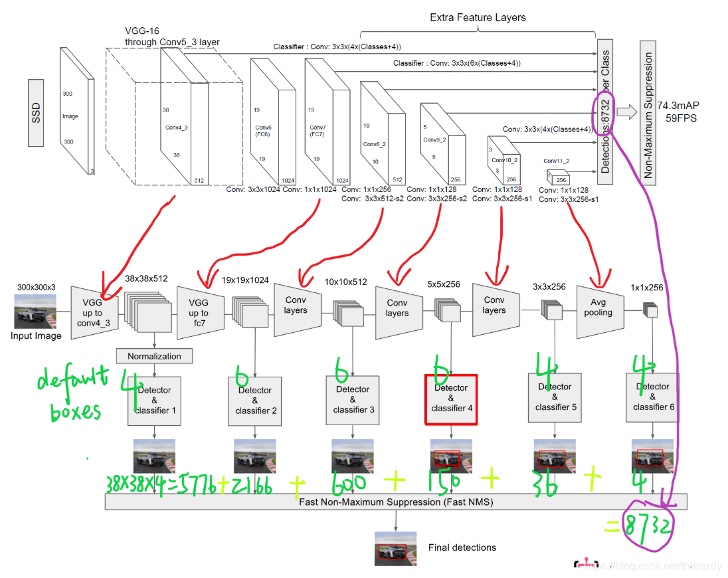
Task: Click 'Classifier : Conv: 3x3x(6x(Classes+4))' label
Action: (457, 63)
